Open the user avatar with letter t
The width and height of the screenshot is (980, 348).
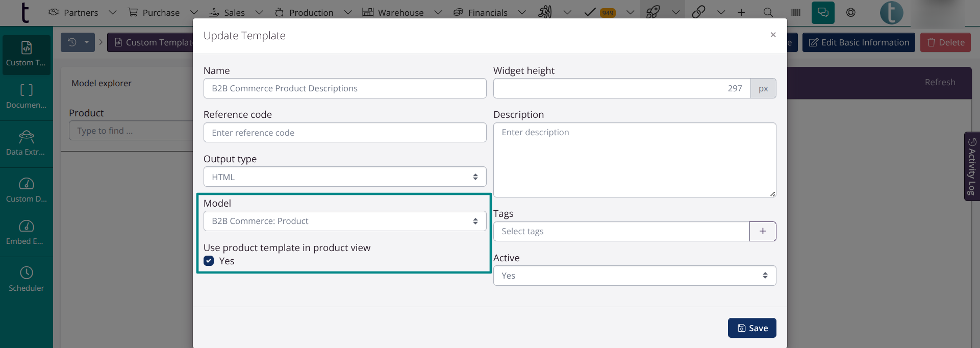[x=891, y=13]
